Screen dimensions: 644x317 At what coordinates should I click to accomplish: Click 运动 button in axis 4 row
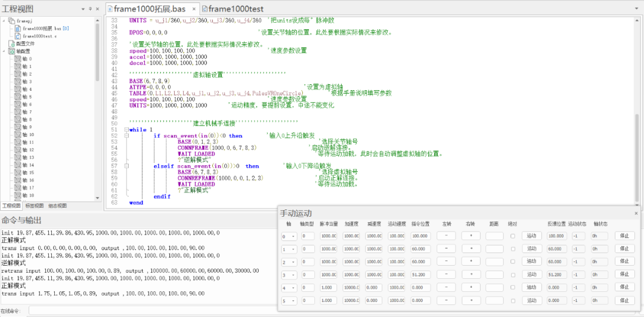pyautogui.click(x=531, y=288)
